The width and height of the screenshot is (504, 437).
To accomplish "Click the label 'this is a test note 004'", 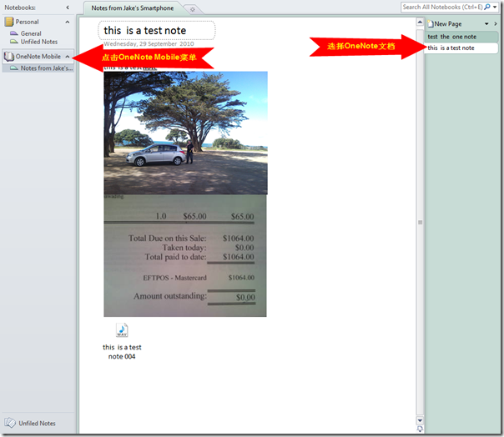I will [122, 352].
